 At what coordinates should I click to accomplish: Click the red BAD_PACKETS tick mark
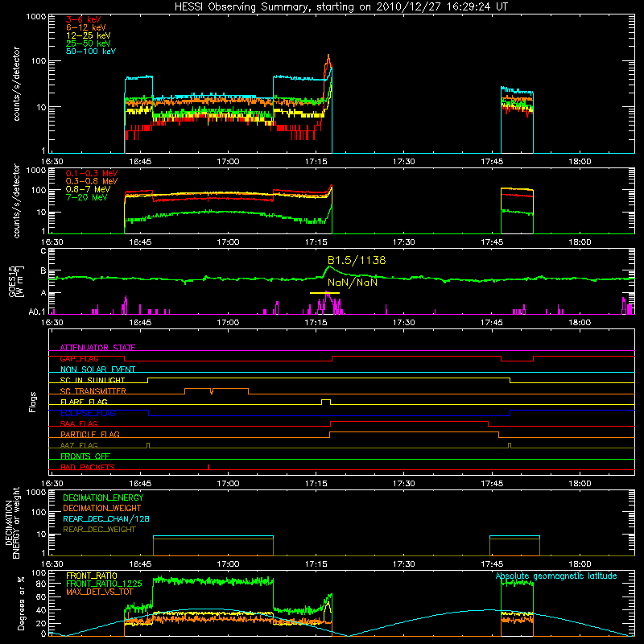pyautogui.click(x=208, y=467)
